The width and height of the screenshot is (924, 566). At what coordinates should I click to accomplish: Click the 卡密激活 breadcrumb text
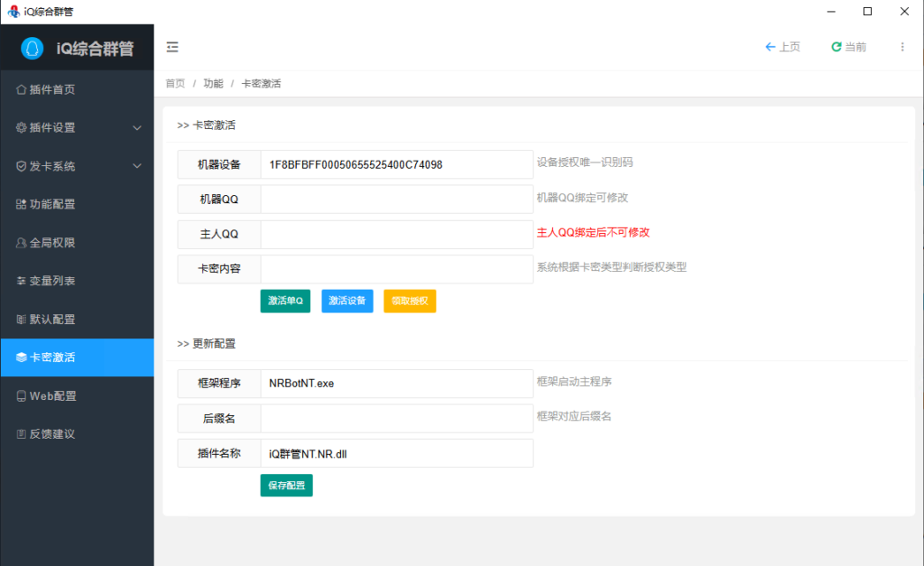(x=261, y=84)
